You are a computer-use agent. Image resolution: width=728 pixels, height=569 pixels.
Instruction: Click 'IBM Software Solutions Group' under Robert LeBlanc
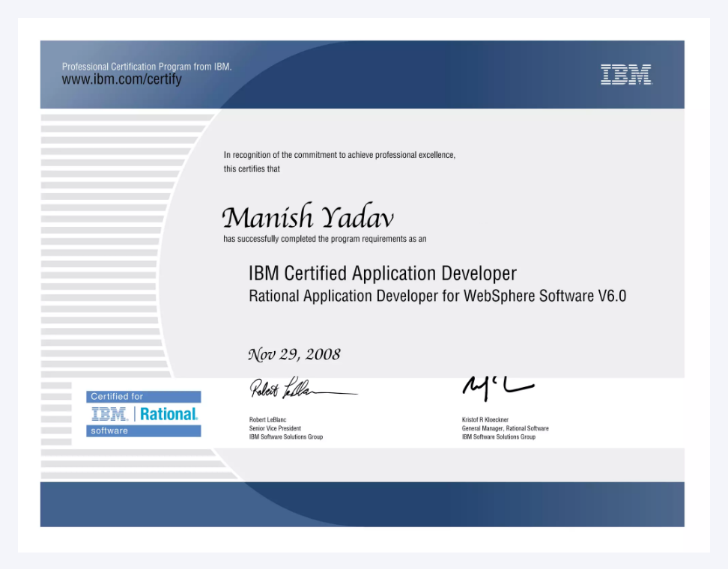point(286,436)
